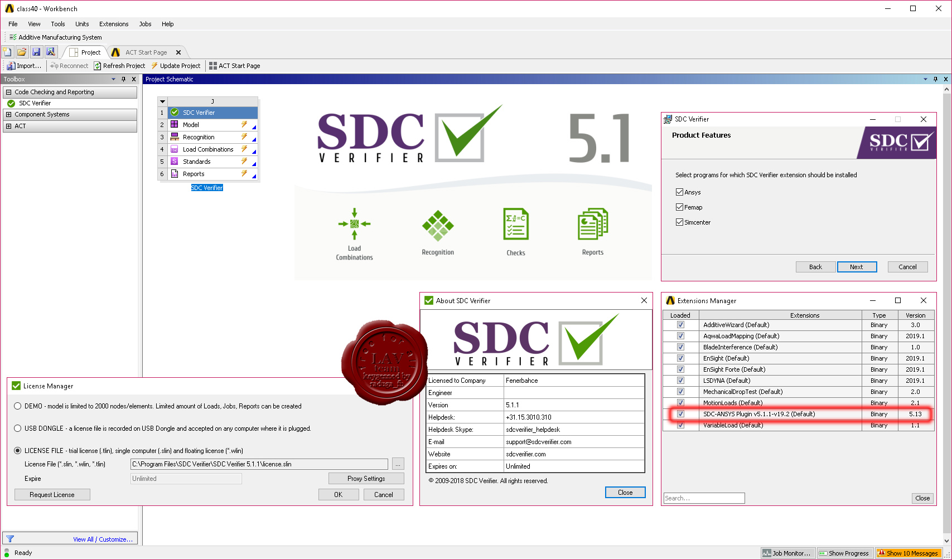Screen dimensions: 952x560
Task: Click the Reports cell icon in schematic
Action: (174, 174)
